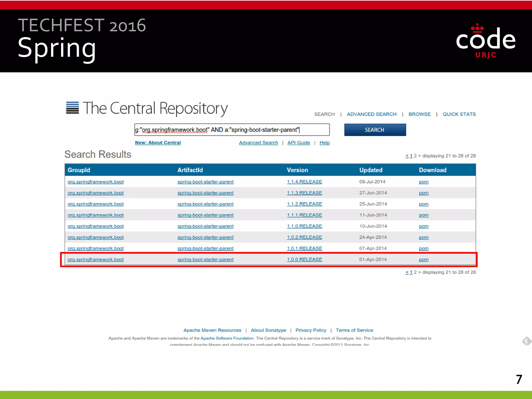Download the pom for 1.0.2.RELEASE
Screen dimensions: 532x399
click(x=423, y=237)
